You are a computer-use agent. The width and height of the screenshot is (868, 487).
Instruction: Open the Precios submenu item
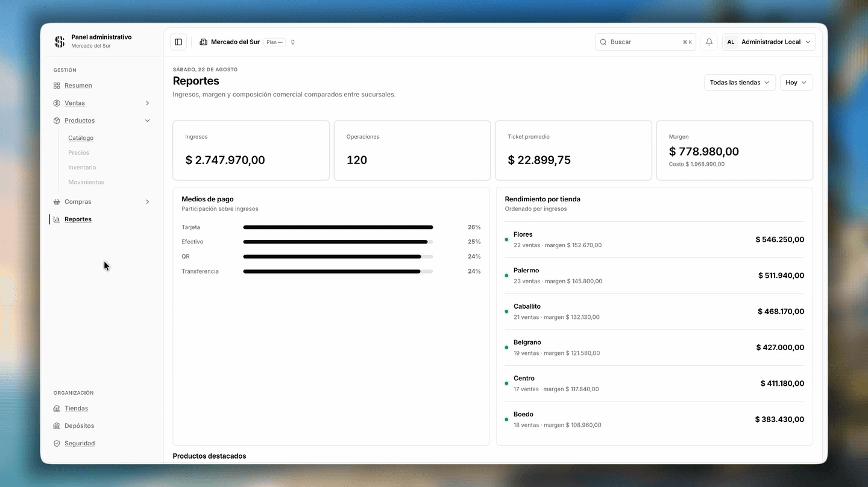coord(79,153)
